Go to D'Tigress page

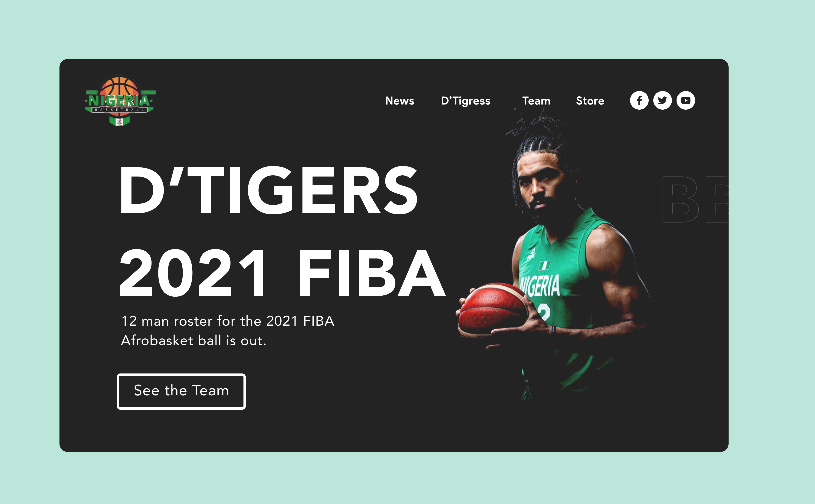pyautogui.click(x=466, y=101)
